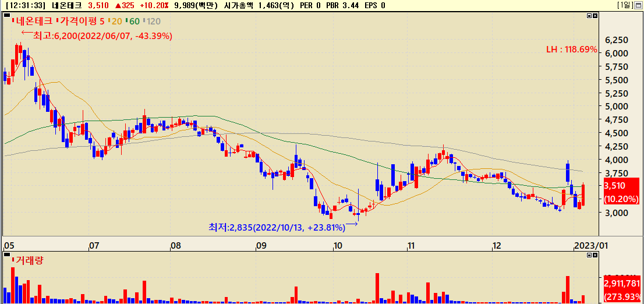Select the 20-day moving average legend
The image size is (644, 304).
click(x=115, y=20)
